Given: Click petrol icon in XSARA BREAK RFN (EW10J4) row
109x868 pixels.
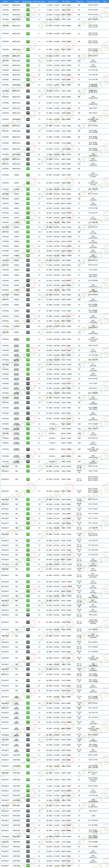Looking at the screenshot, I should click(x=28, y=374).
